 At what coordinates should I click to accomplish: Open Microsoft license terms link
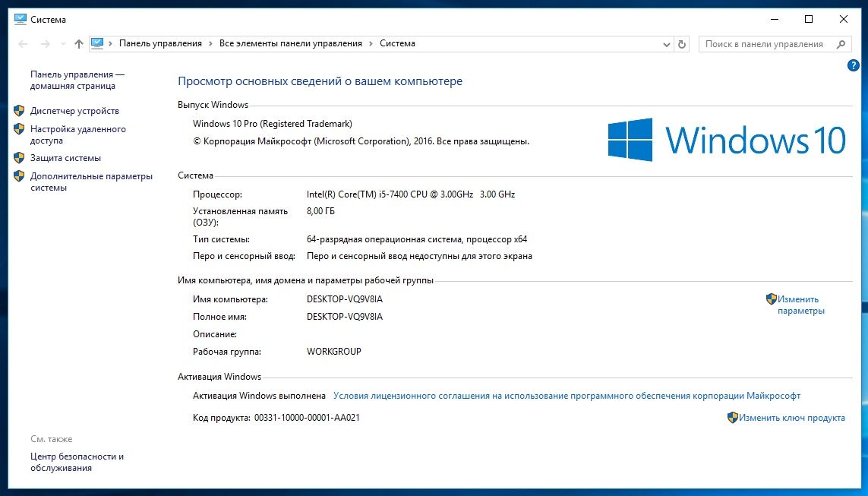coord(567,396)
